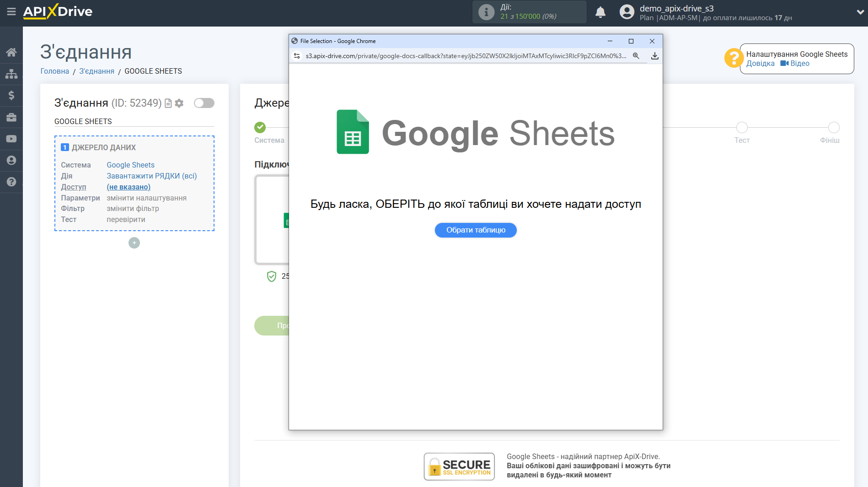Click the plus button to add block
The width and height of the screenshot is (868, 487).
(x=134, y=243)
